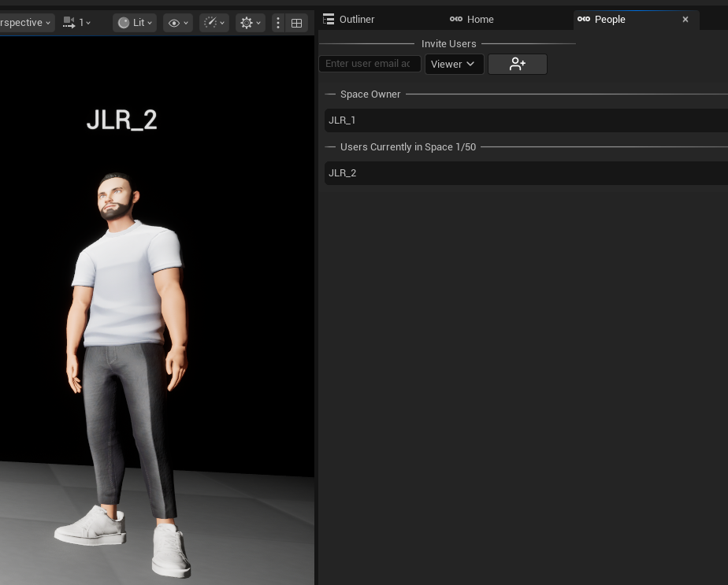Select JLR_1 under Space Owner

[x=342, y=120]
